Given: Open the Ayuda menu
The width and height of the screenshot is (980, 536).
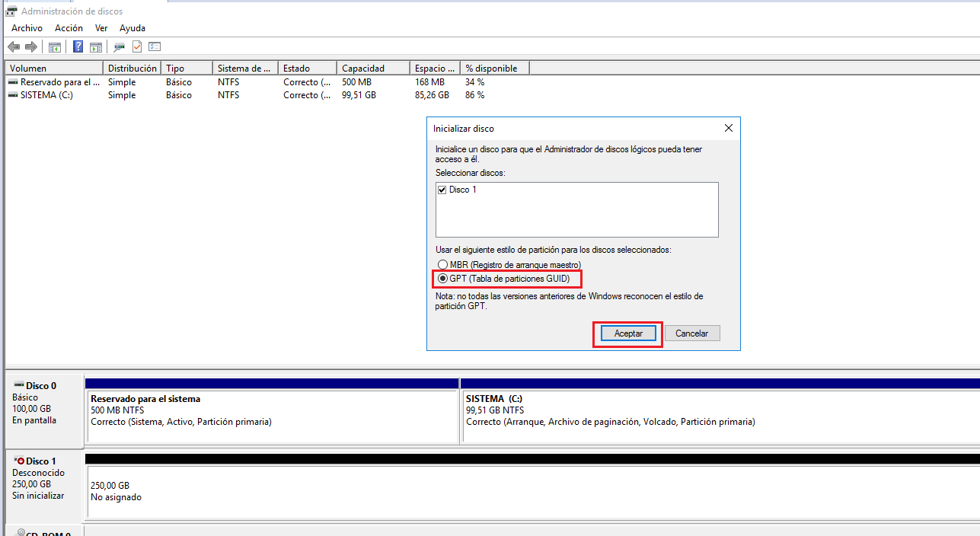Looking at the screenshot, I should (x=132, y=27).
